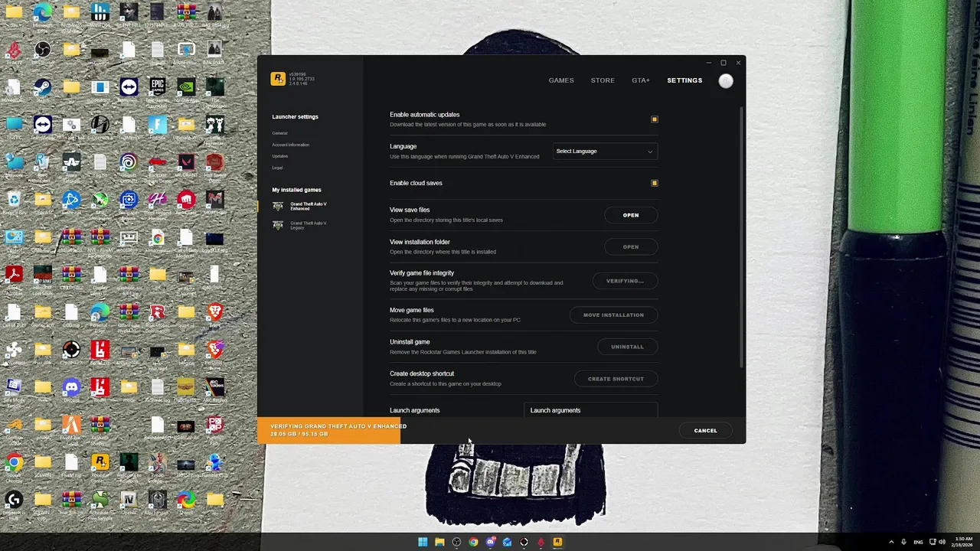Toggle Enable cloud saves checkbox
This screenshot has height=551, width=980.
point(654,183)
